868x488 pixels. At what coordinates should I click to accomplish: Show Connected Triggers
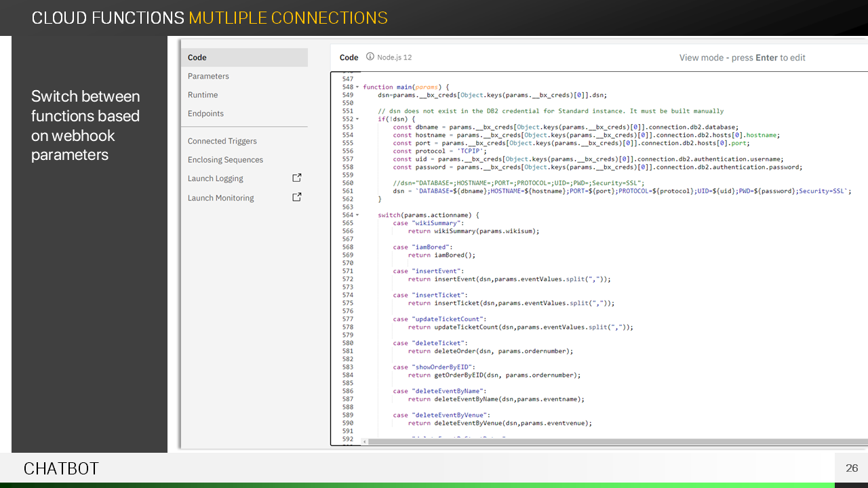(222, 141)
